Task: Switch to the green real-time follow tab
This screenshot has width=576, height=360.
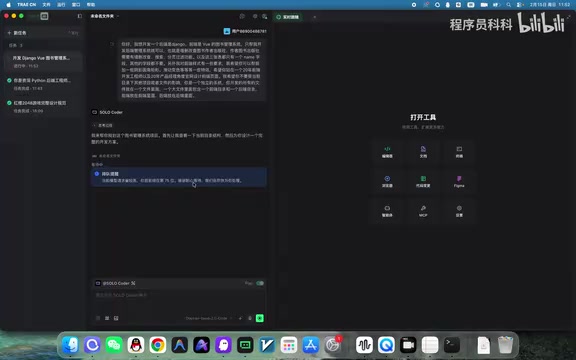Action: (288, 17)
